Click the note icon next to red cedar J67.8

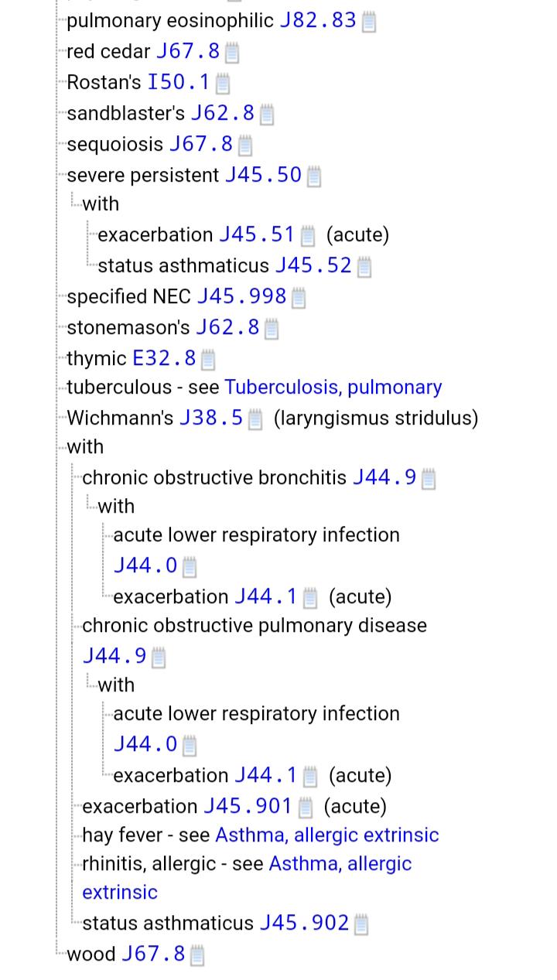click(231, 53)
